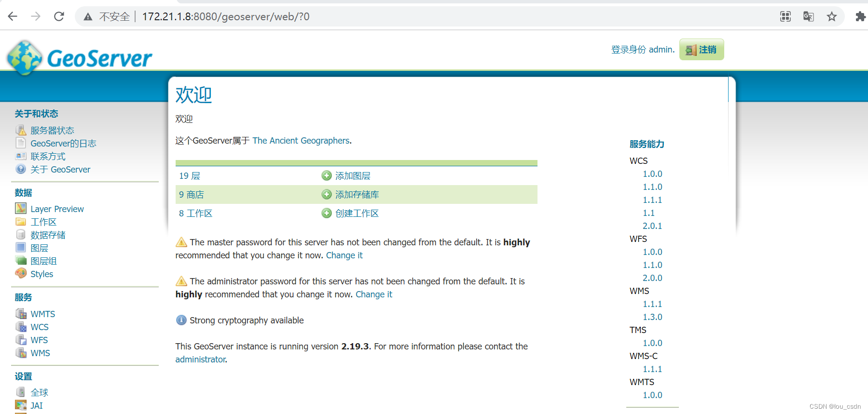Click the Layer Preview map icon
The image size is (868, 414).
click(x=21, y=209)
